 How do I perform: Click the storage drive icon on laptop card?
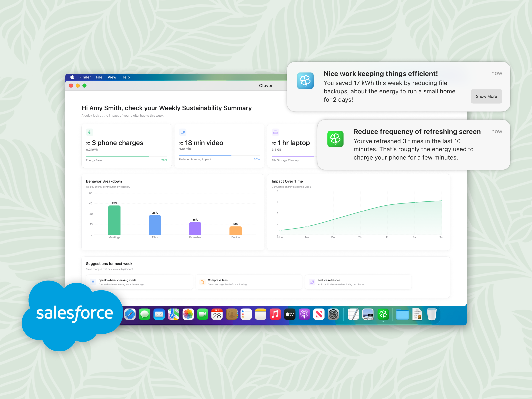[x=275, y=132]
